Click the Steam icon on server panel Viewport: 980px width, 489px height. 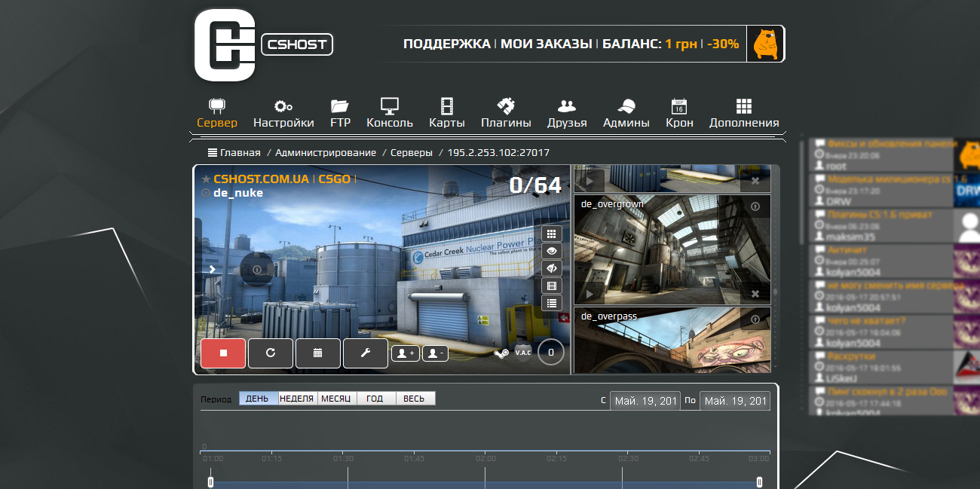pyautogui.click(x=501, y=353)
